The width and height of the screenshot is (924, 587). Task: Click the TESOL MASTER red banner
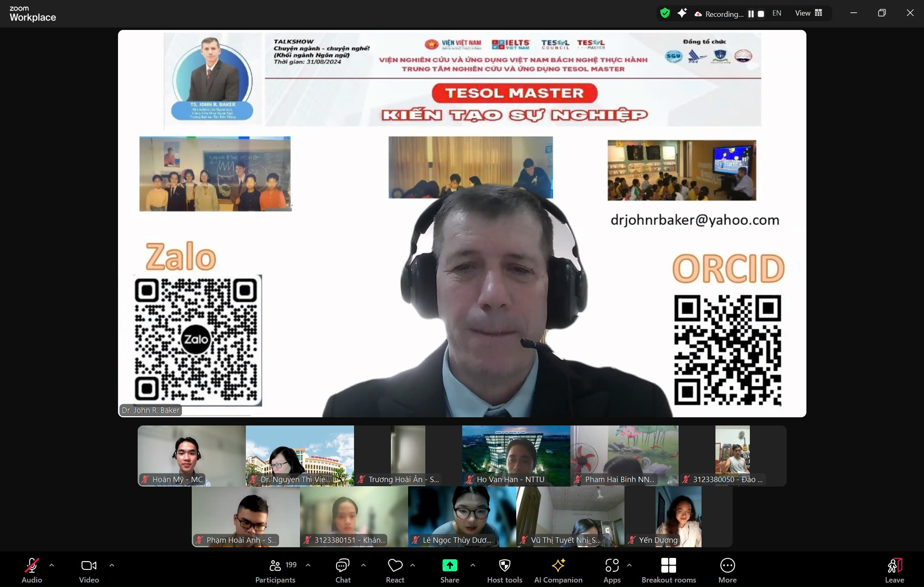(515, 93)
